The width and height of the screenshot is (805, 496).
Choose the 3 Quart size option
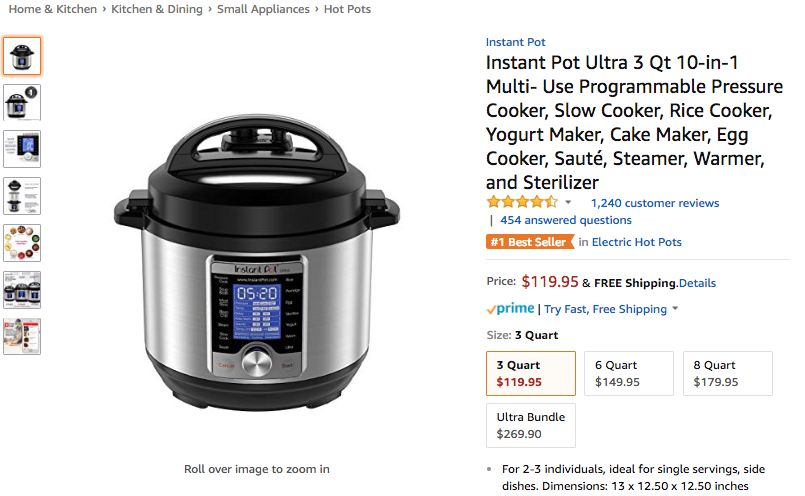(x=531, y=373)
